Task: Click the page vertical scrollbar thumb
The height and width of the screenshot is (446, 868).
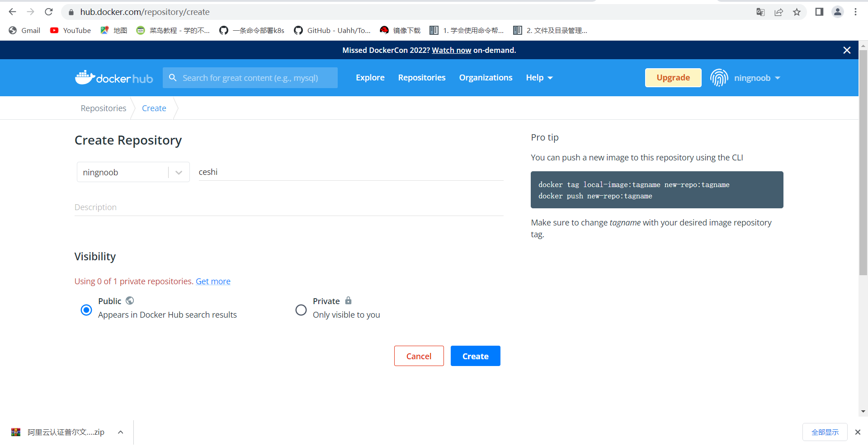Action: click(863, 163)
